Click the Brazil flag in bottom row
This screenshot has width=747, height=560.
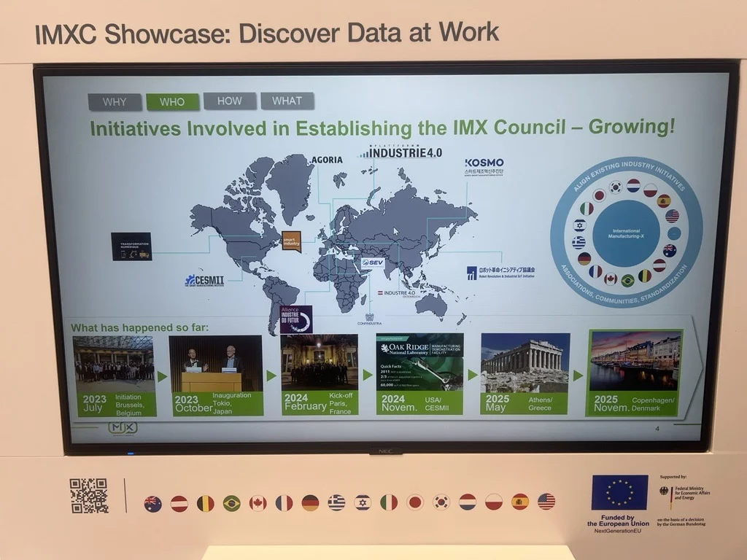[x=231, y=503]
